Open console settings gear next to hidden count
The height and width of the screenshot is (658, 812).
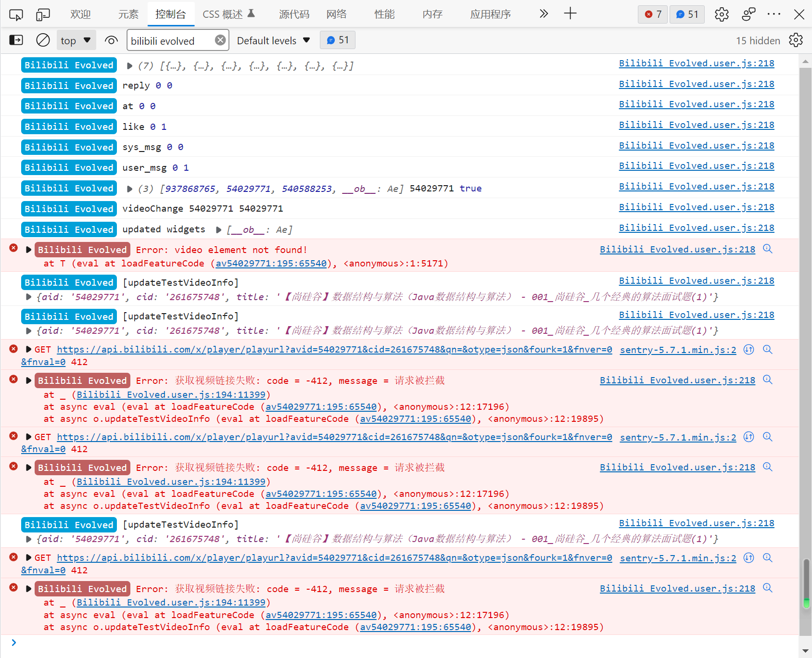pos(796,40)
